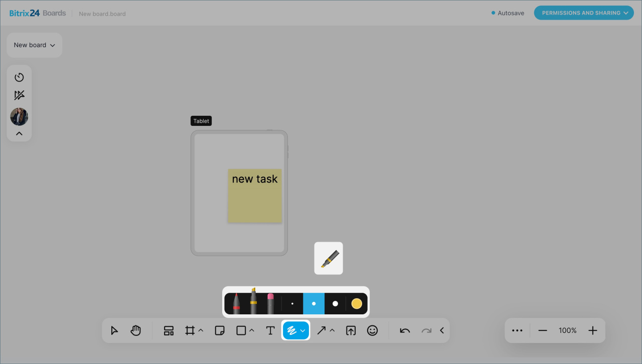Select the yellow "new task" sticky note
The height and width of the screenshot is (364, 642).
click(255, 201)
